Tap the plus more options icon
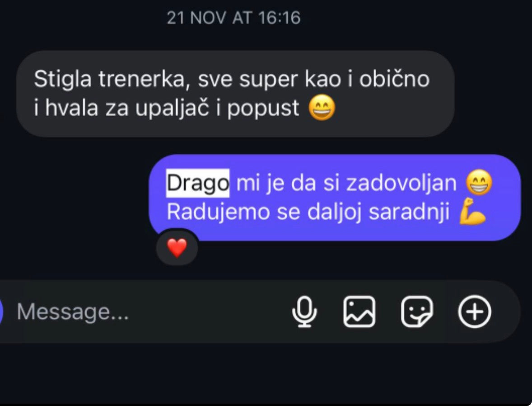Image resolution: width=532 pixels, height=406 pixels. pos(474,312)
